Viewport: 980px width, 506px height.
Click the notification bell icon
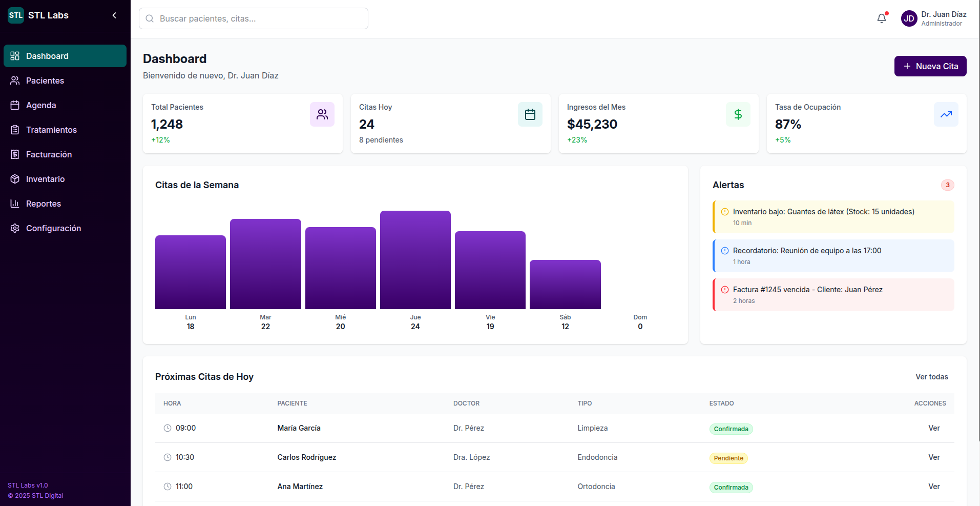coord(881,18)
